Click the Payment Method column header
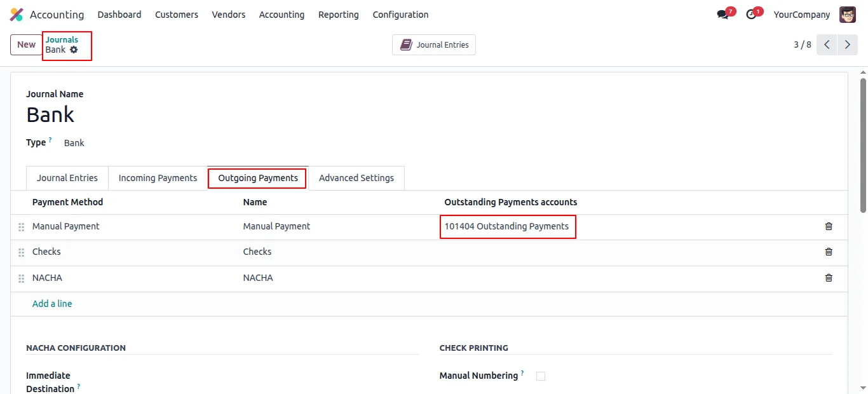Image resolution: width=868 pixels, height=394 pixels. click(67, 202)
